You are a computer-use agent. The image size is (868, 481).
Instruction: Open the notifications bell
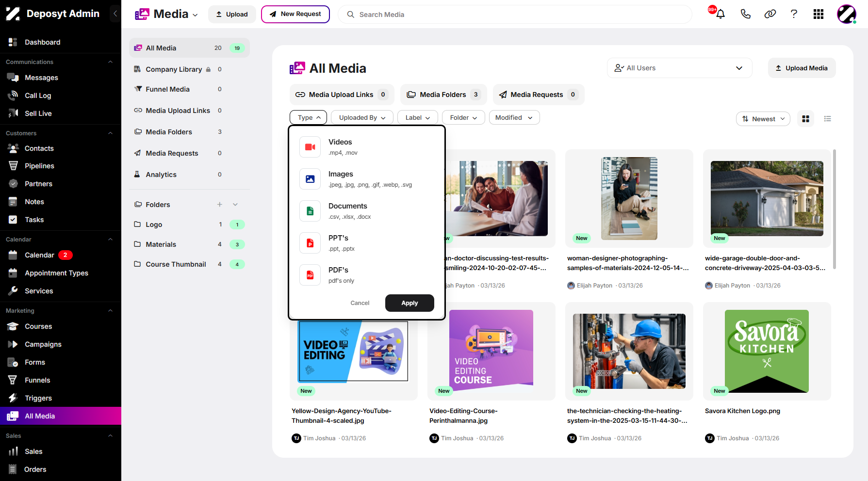pos(721,14)
